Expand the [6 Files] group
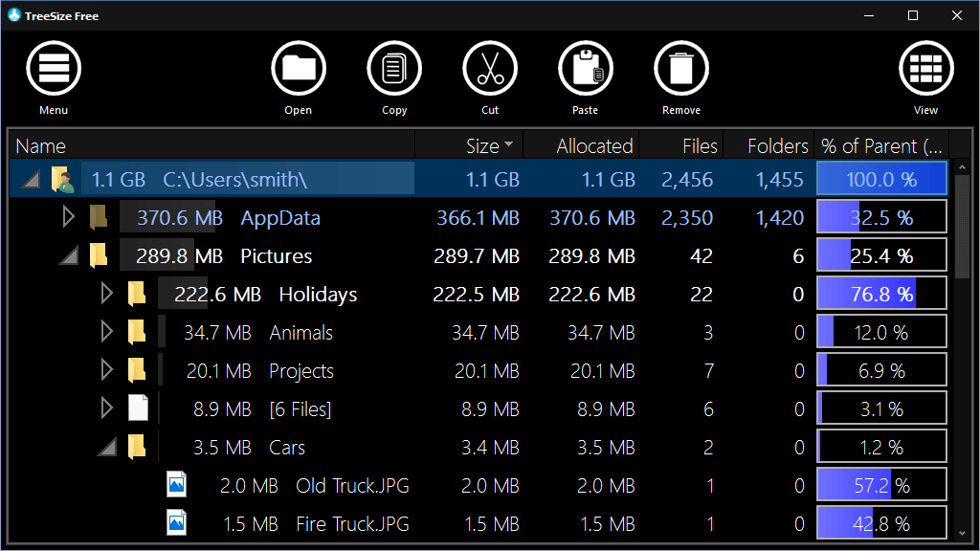This screenshot has height=551, width=980. (x=106, y=409)
